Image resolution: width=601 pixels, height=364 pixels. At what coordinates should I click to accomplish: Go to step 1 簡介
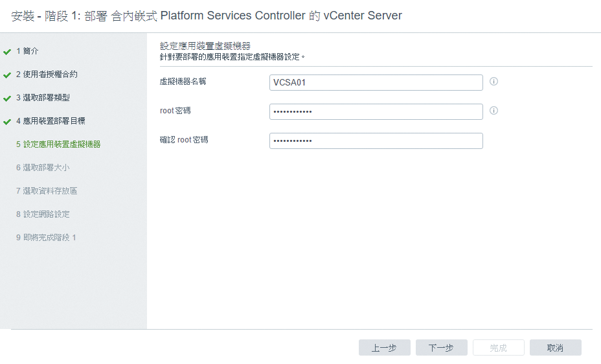(27, 51)
